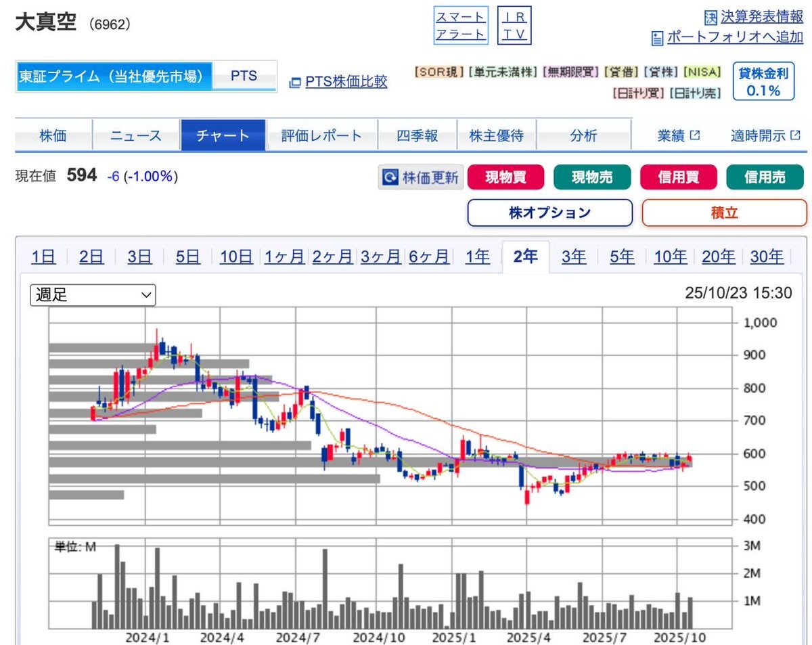The width and height of the screenshot is (812, 645).
Task: Open the 週足 candle interval dropdown
Action: [x=93, y=295]
